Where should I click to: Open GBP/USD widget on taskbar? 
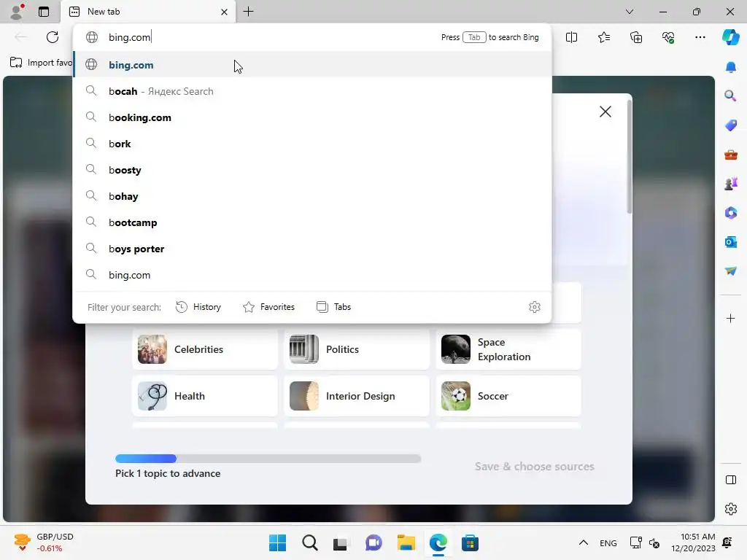(x=44, y=542)
